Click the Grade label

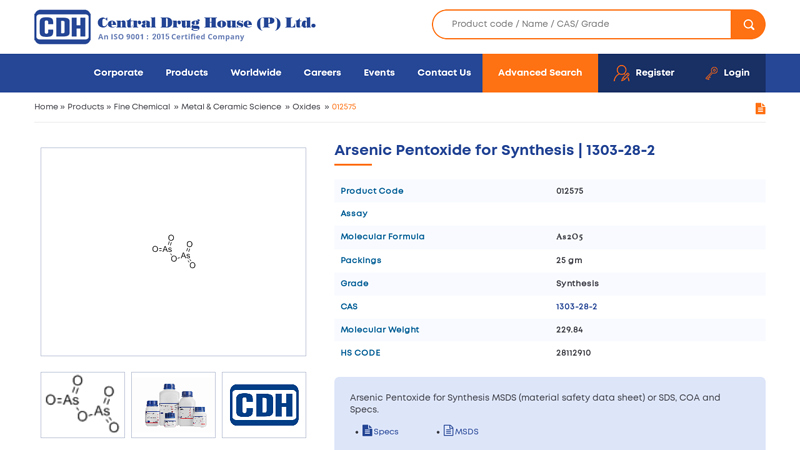pyautogui.click(x=354, y=284)
